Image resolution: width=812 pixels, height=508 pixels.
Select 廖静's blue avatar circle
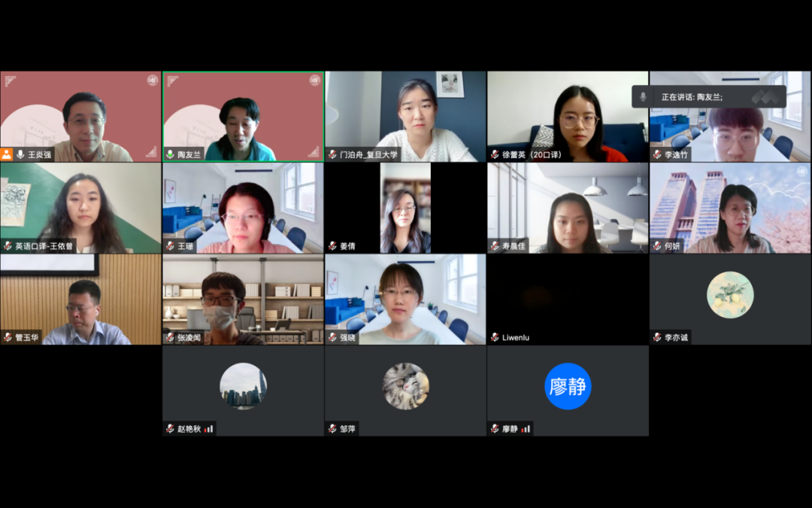coord(568,386)
